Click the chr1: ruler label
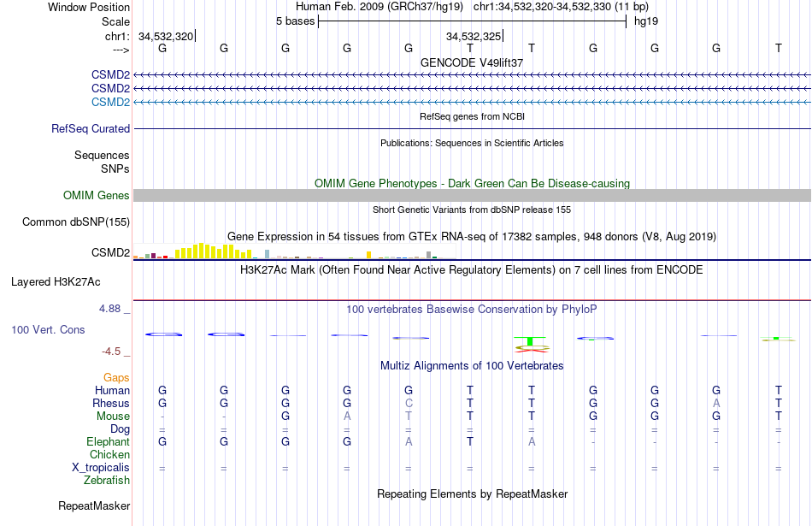Image resolution: width=812 pixels, height=526 pixels. (118, 36)
